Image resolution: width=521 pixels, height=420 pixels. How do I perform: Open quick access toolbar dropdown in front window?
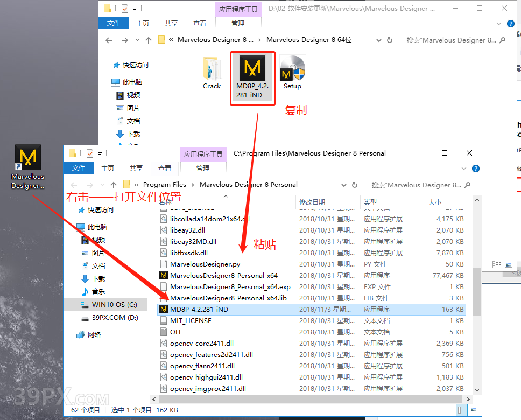click(100, 154)
